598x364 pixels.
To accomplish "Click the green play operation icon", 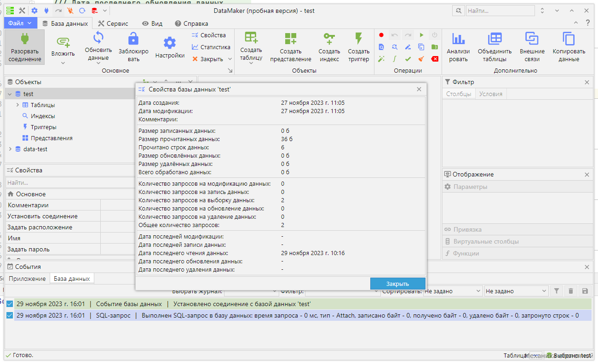I will (421, 35).
